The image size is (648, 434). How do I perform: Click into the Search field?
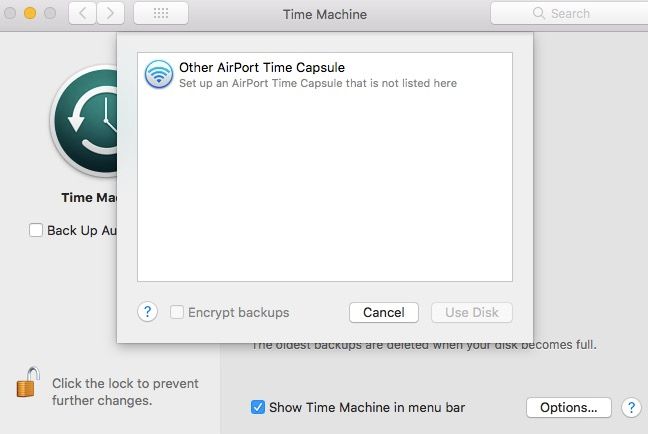coord(569,13)
